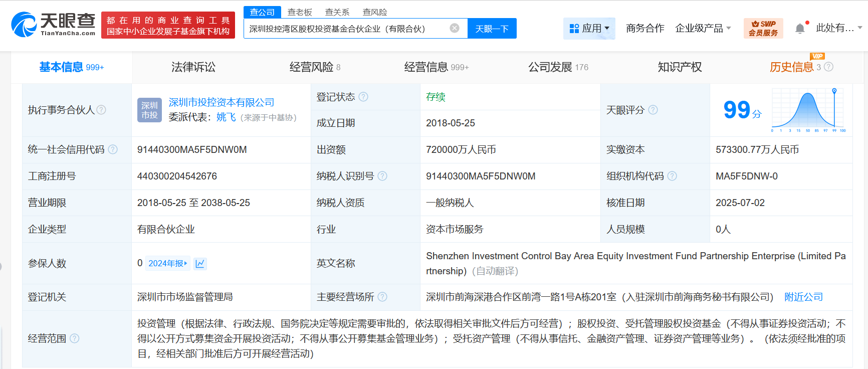
Task: Click the 附近公司 link
Action: pos(803,297)
